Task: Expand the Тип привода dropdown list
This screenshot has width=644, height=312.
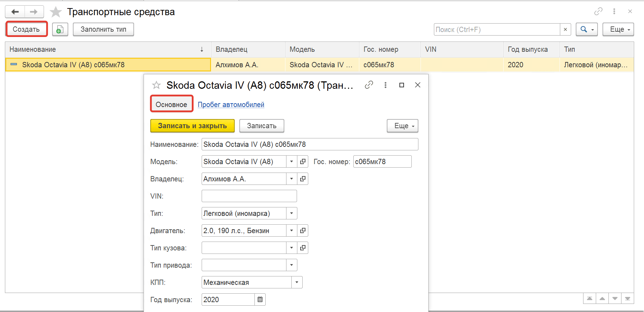Action: (x=291, y=265)
